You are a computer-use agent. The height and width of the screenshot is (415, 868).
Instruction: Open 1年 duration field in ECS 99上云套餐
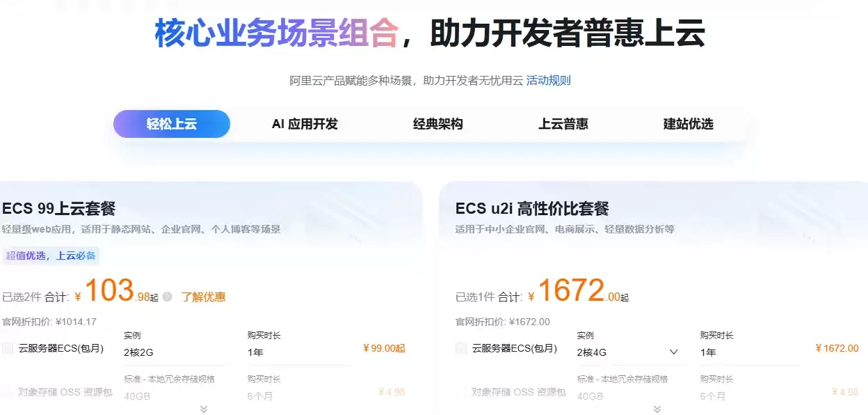[300, 352]
